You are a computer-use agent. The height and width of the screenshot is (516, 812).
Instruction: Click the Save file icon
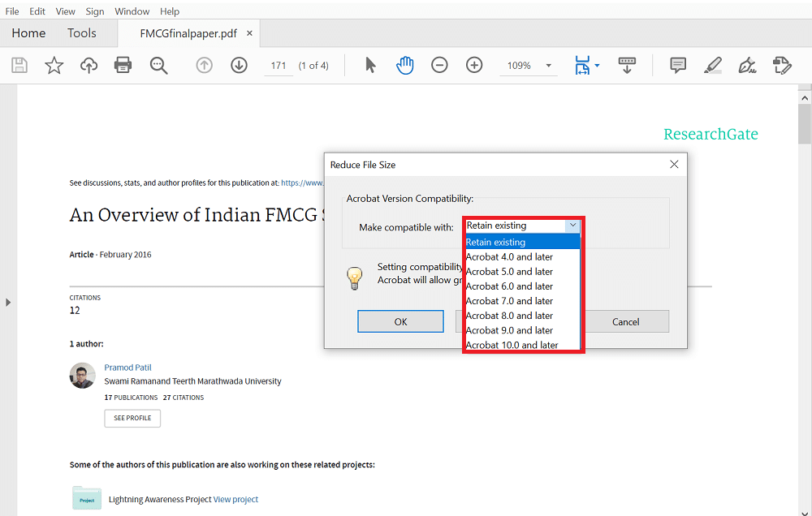(x=19, y=66)
